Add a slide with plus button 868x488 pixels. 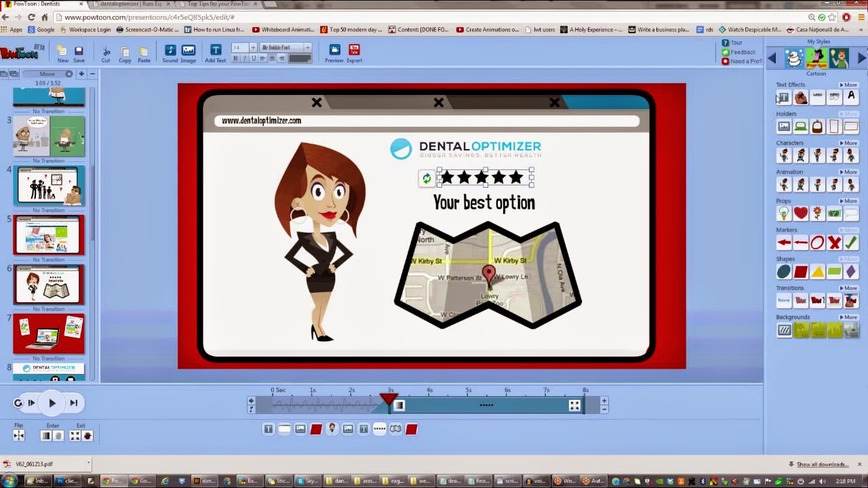[81, 74]
